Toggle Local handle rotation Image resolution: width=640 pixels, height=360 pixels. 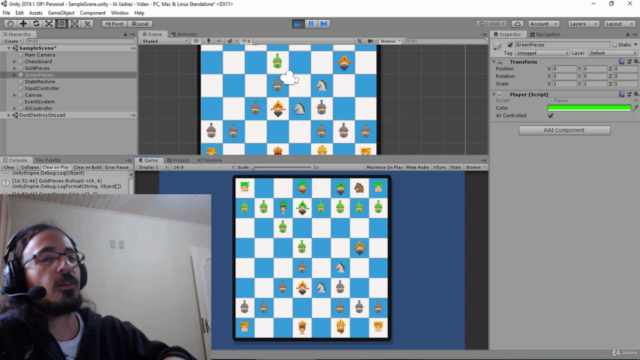pos(140,24)
